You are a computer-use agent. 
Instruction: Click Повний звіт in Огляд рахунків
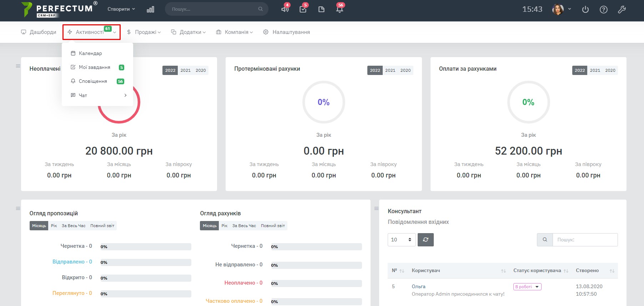273,226
